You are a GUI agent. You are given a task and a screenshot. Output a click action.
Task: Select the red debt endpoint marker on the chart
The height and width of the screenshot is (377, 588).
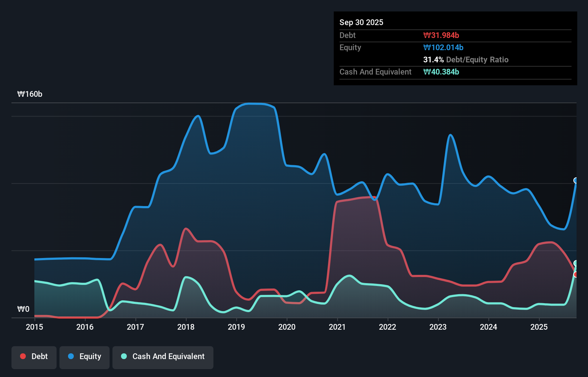(x=576, y=275)
